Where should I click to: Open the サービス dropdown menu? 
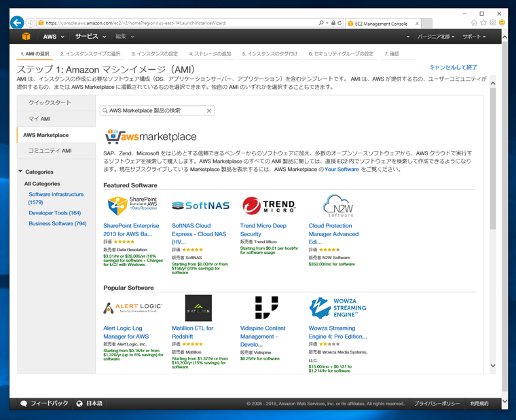coord(90,37)
